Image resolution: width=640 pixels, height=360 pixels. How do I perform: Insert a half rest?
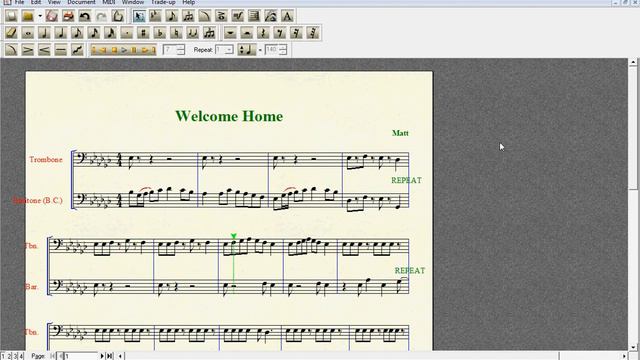coord(247,33)
